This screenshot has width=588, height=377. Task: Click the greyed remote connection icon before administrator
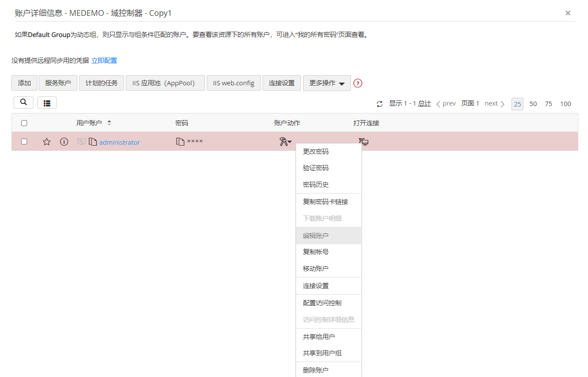(81, 142)
